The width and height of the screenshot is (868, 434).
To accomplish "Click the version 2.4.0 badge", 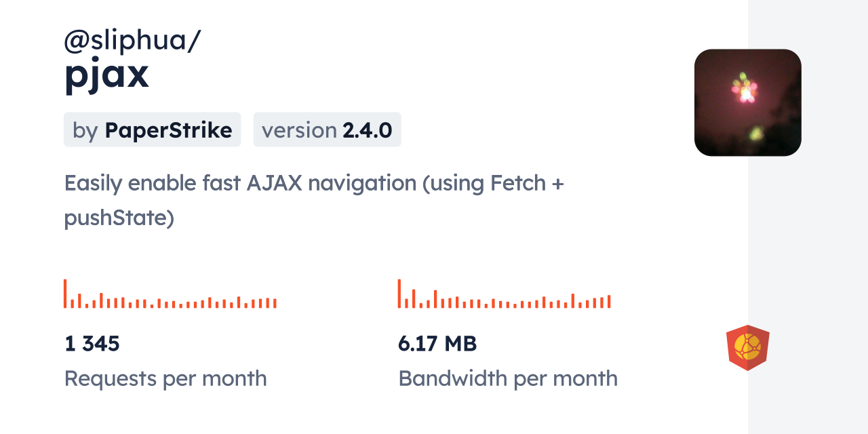I will pyautogui.click(x=327, y=130).
